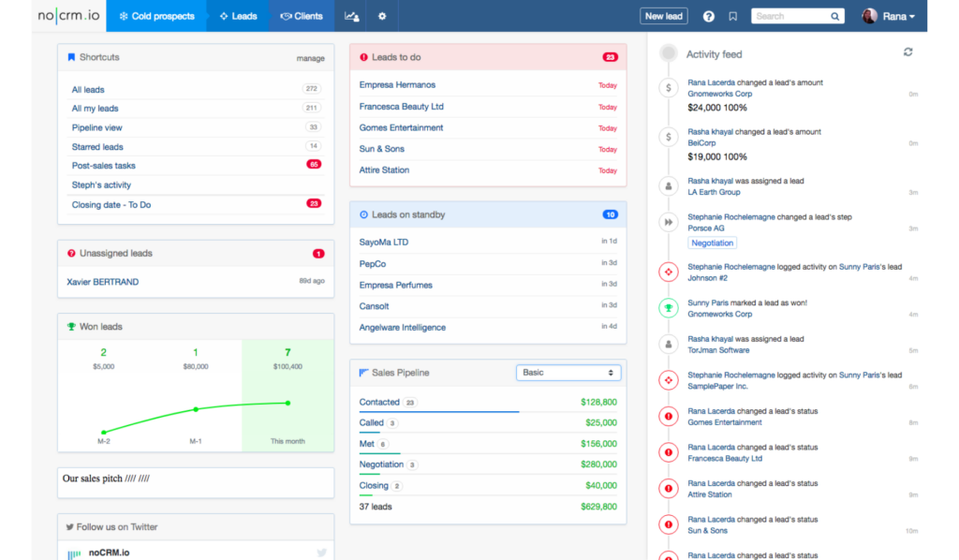The width and height of the screenshot is (959, 560).
Task: Click the Twitter bird icon beside noCRM.io
Action: click(322, 553)
